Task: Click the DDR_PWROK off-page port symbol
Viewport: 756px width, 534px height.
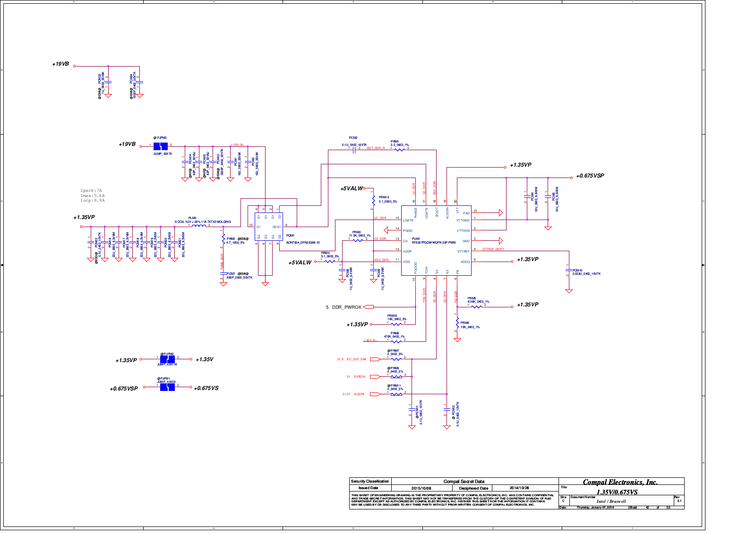Action: [368, 307]
